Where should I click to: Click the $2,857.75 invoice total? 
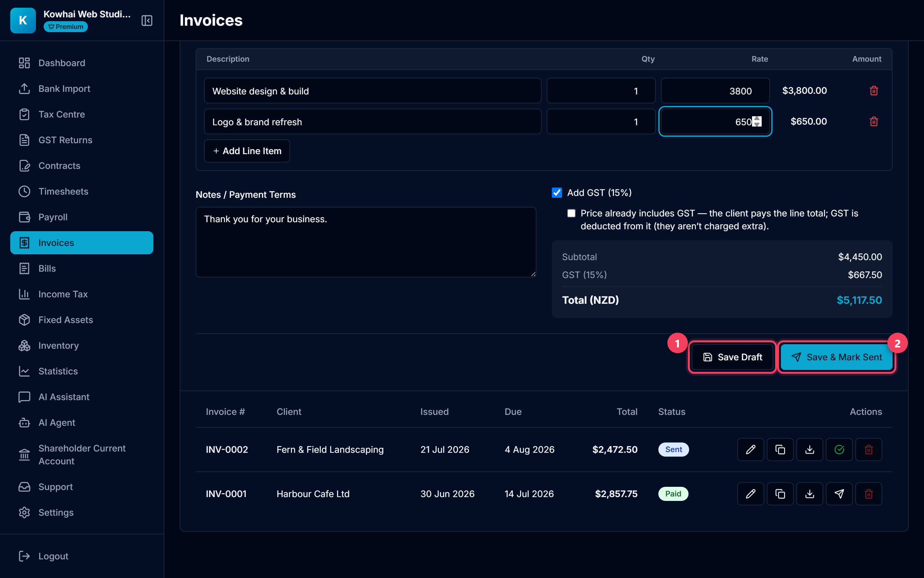pos(616,494)
